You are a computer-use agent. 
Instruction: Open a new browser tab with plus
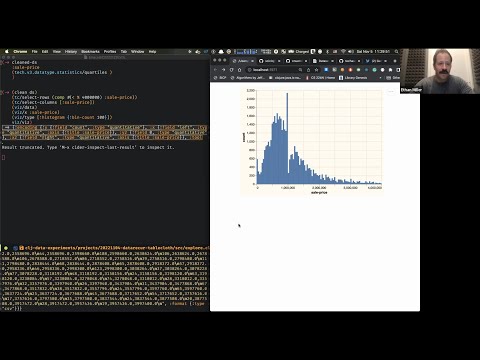(x=395, y=61)
